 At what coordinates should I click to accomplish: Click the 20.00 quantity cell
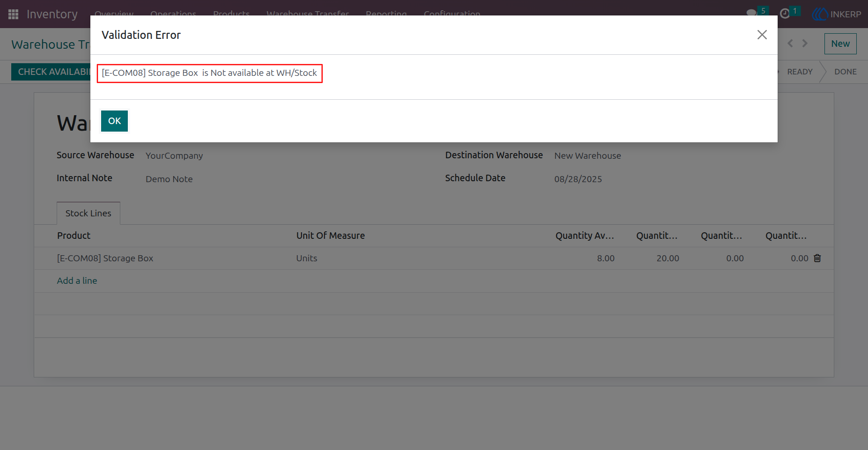point(668,258)
